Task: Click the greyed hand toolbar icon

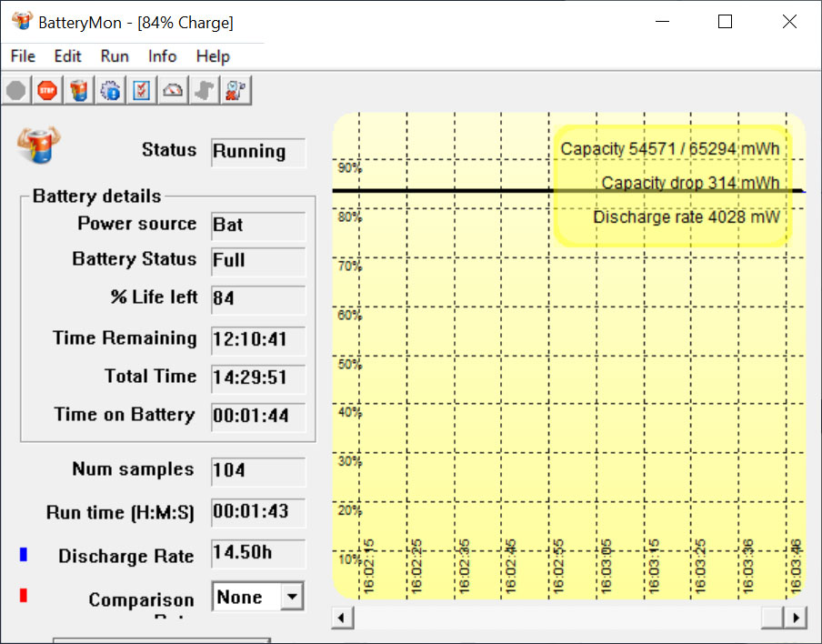Action: coord(205,91)
